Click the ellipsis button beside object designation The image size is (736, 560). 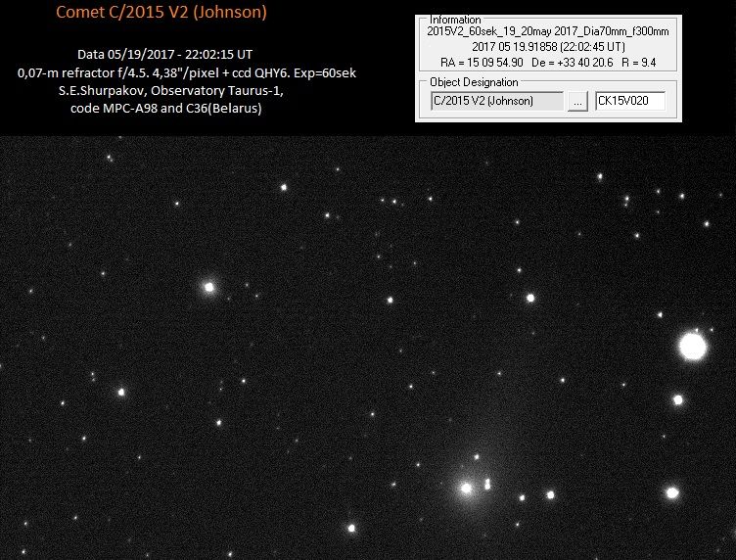[577, 101]
